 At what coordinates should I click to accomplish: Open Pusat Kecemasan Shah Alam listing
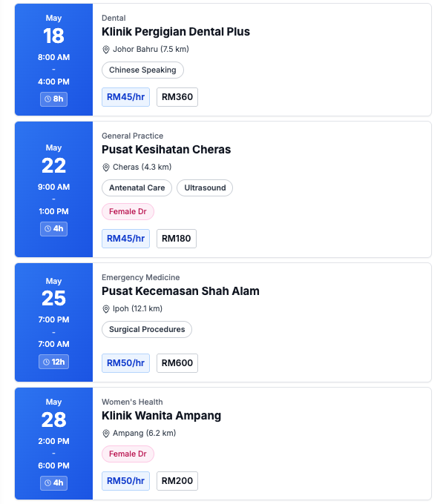point(180,291)
